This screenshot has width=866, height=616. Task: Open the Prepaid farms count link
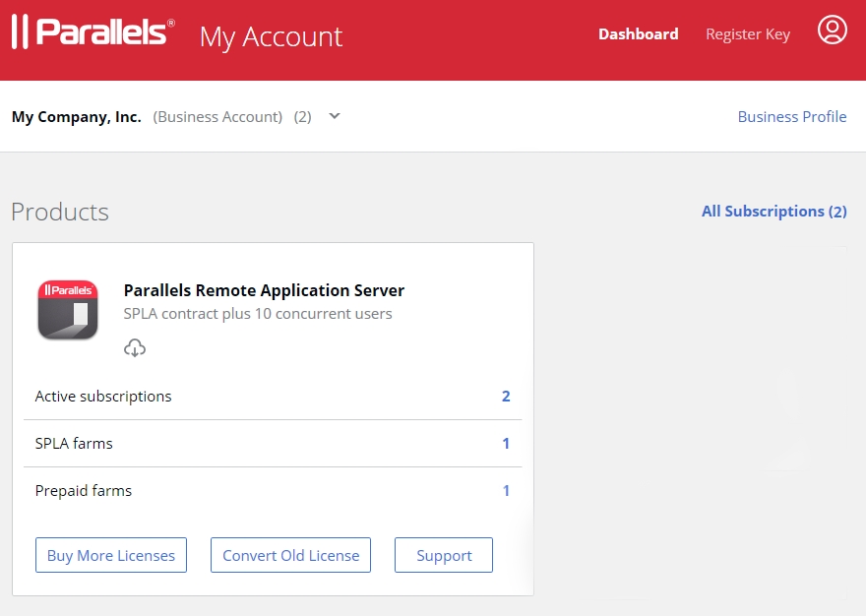tap(506, 491)
